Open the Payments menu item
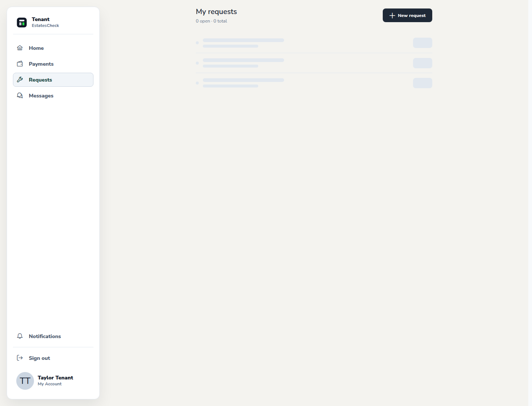 53,64
